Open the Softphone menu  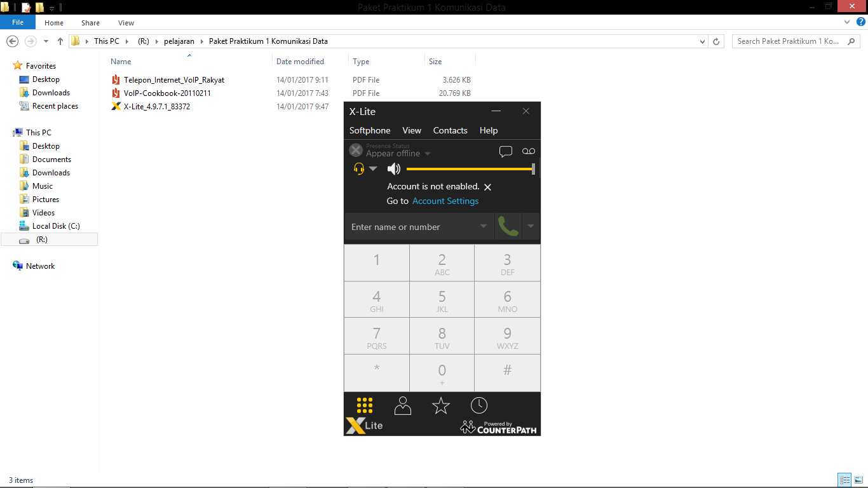tap(370, 130)
